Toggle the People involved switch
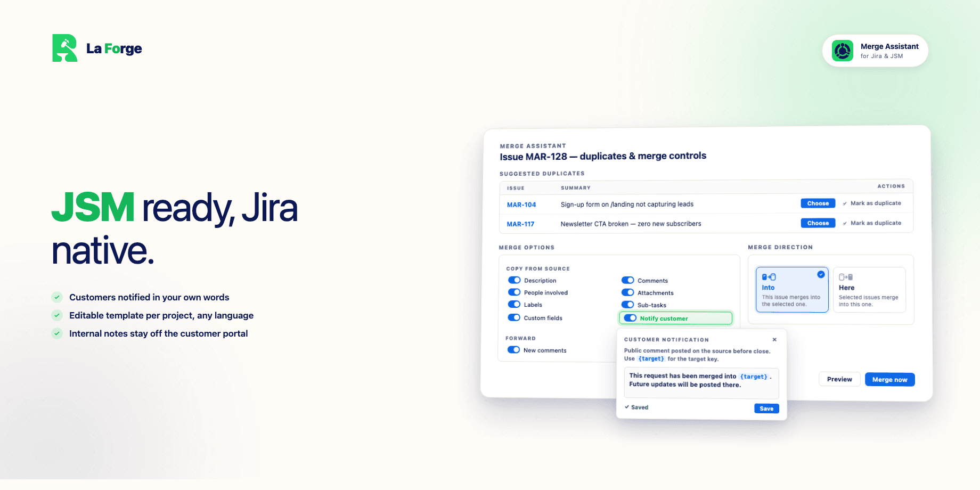This screenshot has height=490, width=980. tap(514, 292)
